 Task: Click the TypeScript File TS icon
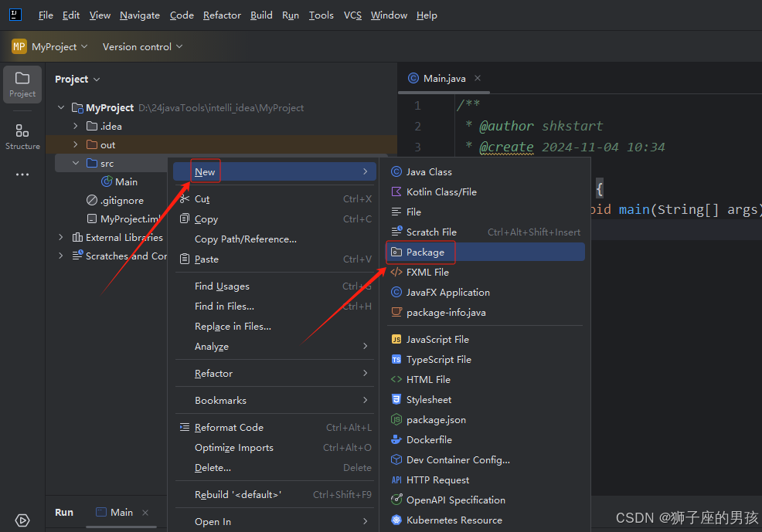pos(396,359)
